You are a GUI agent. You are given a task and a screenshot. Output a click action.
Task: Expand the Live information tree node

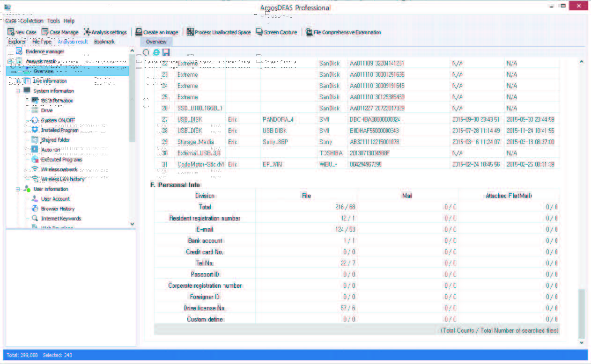(x=18, y=81)
